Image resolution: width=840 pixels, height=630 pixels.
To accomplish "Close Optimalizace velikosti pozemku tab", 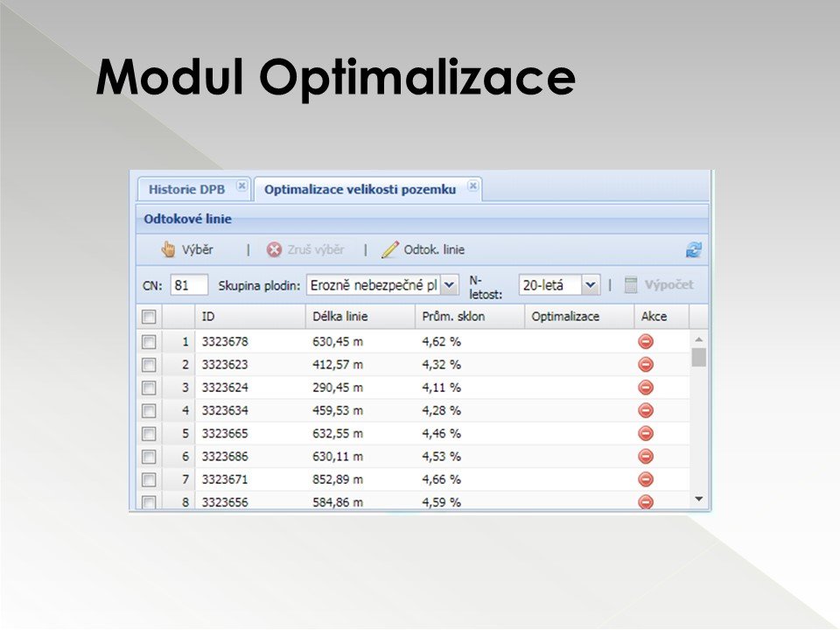I will point(472,186).
